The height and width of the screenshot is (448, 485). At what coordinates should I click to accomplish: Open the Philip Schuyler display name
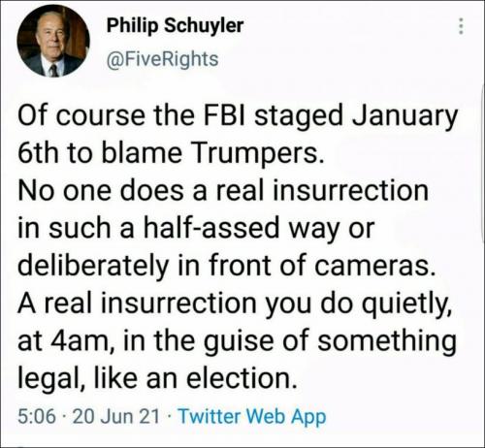click(175, 26)
